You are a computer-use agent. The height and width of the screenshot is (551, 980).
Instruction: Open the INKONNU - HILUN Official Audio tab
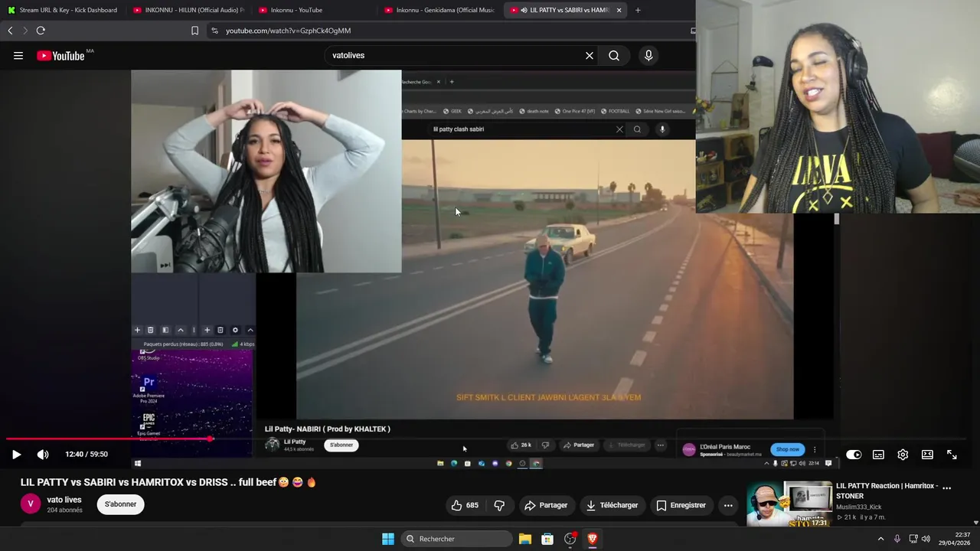[x=188, y=10]
